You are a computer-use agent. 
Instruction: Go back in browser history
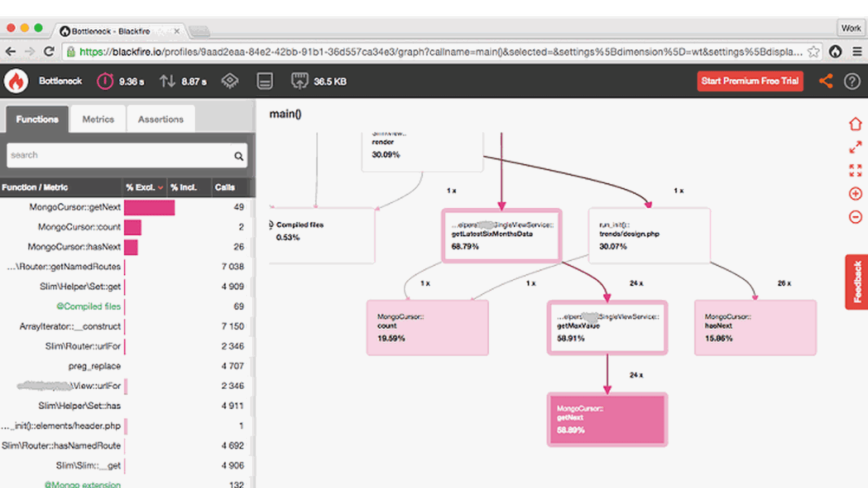pos(10,52)
